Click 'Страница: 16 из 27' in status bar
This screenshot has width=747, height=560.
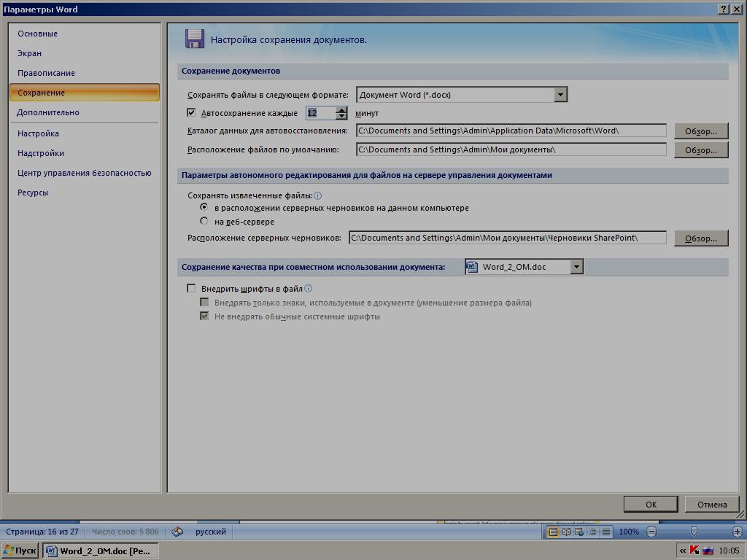[42, 532]
